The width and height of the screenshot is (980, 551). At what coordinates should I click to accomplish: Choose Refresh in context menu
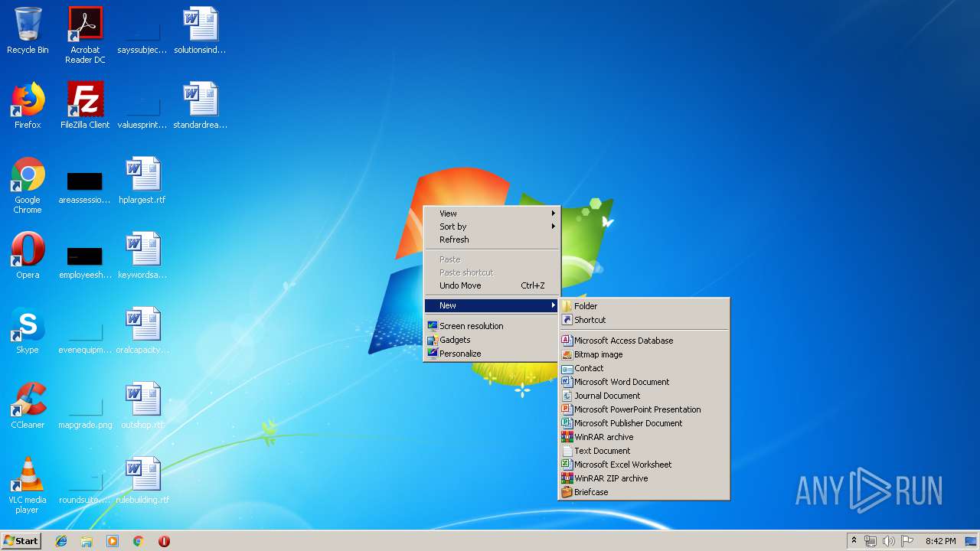click(x=492, y=240)
